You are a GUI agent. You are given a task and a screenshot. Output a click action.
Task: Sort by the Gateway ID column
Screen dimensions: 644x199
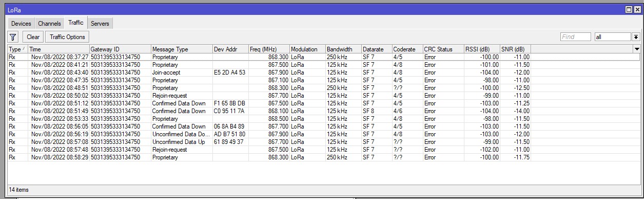tap(120, 49)
